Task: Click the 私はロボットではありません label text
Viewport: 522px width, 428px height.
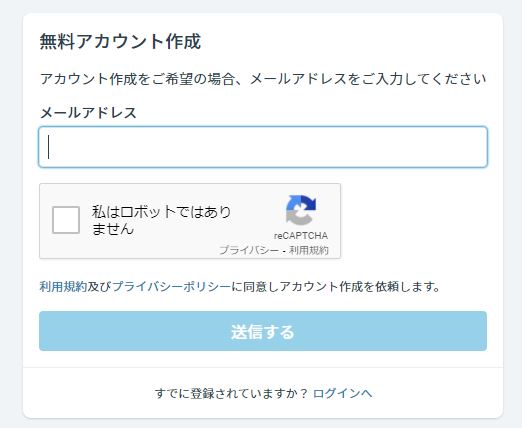Action: pos(162,220)
